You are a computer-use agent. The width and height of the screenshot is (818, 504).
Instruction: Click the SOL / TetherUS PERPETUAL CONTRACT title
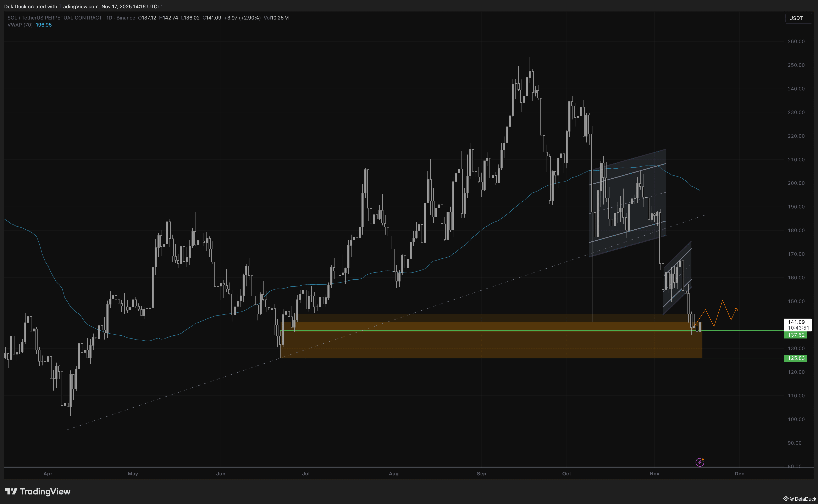[55, 18]
